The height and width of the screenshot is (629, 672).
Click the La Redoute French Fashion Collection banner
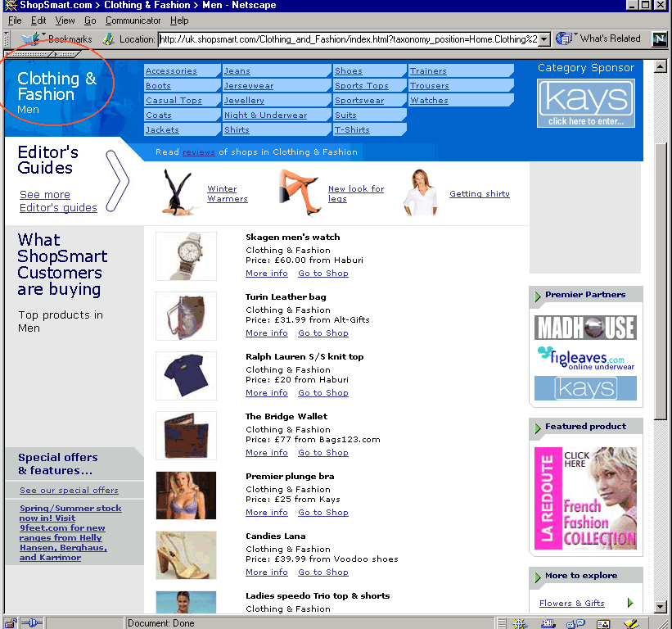585,498
